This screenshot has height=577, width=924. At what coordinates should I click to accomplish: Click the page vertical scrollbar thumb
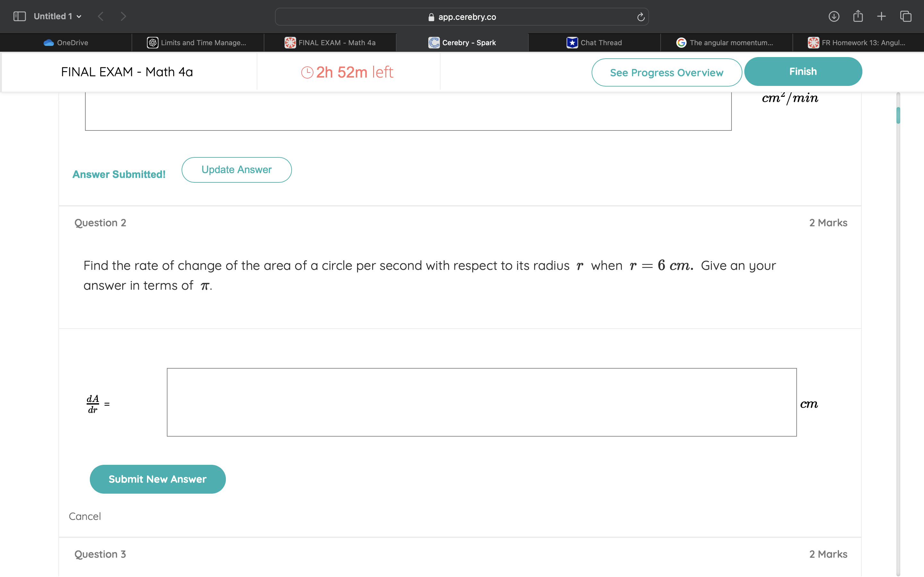pos(898,115)
